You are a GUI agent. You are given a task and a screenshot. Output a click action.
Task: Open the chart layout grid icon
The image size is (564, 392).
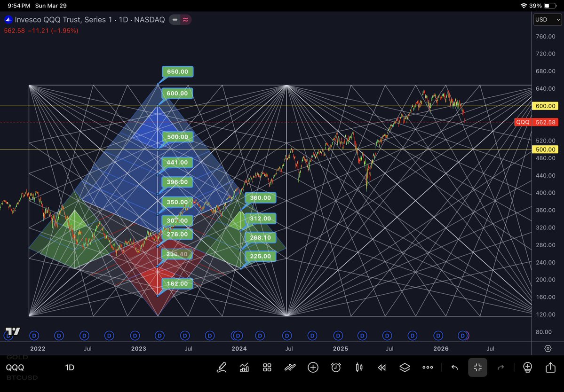pyautogui.click(x=267, y=368)
